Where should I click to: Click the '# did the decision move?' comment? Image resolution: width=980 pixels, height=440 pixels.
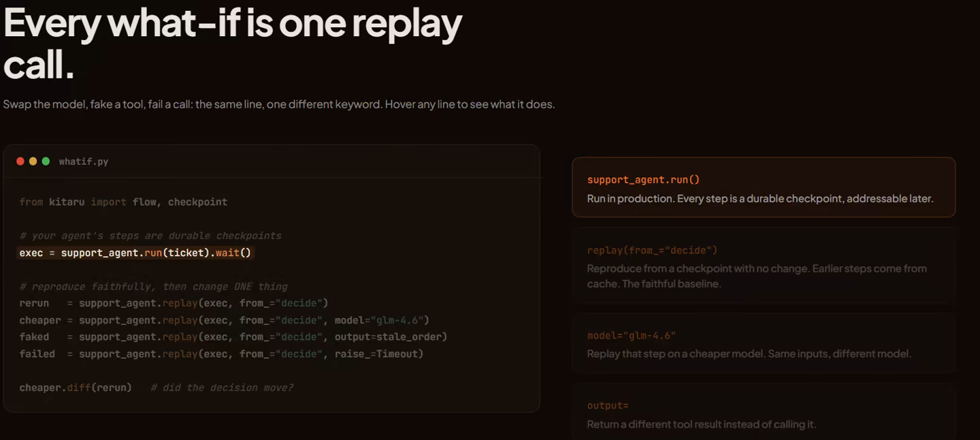point(222,388)
